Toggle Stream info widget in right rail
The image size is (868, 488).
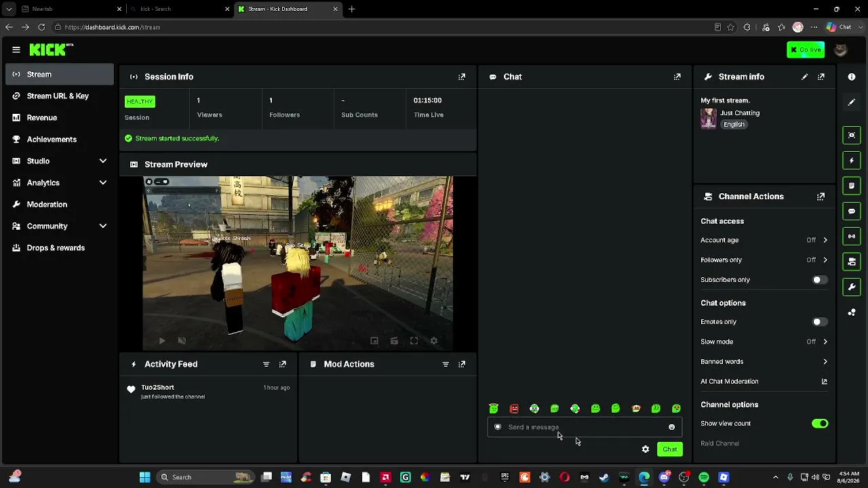point(852,287)
